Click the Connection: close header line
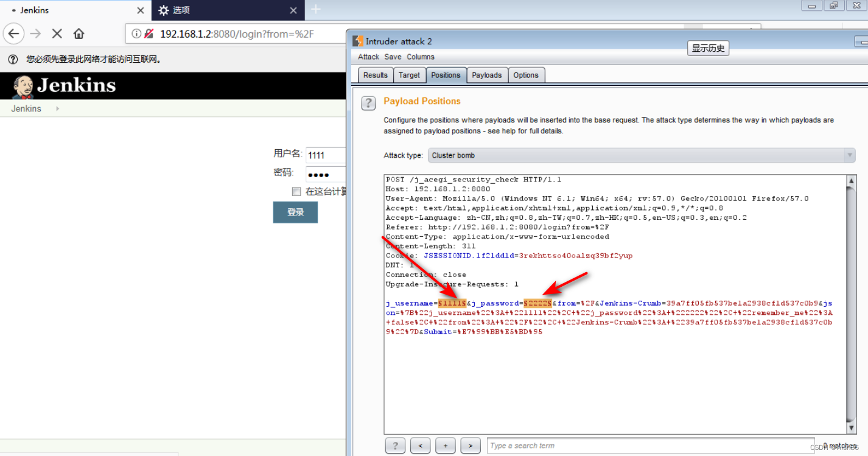This screenshot has width=868, height=456. pos(426,275)
